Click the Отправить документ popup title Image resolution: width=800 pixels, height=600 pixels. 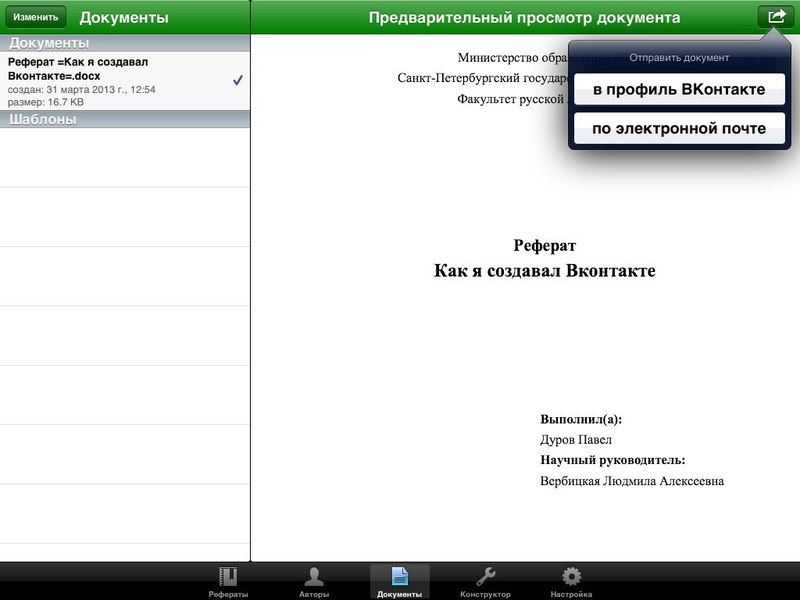click(679, 58)
